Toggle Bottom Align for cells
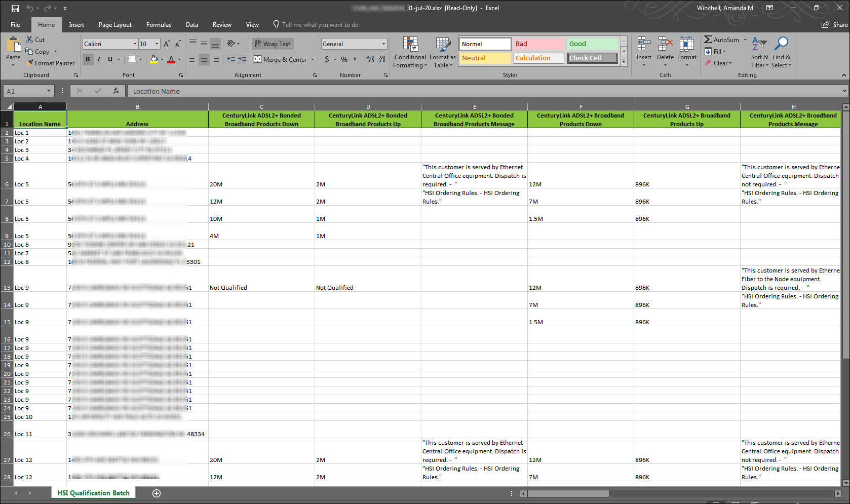 215,44
